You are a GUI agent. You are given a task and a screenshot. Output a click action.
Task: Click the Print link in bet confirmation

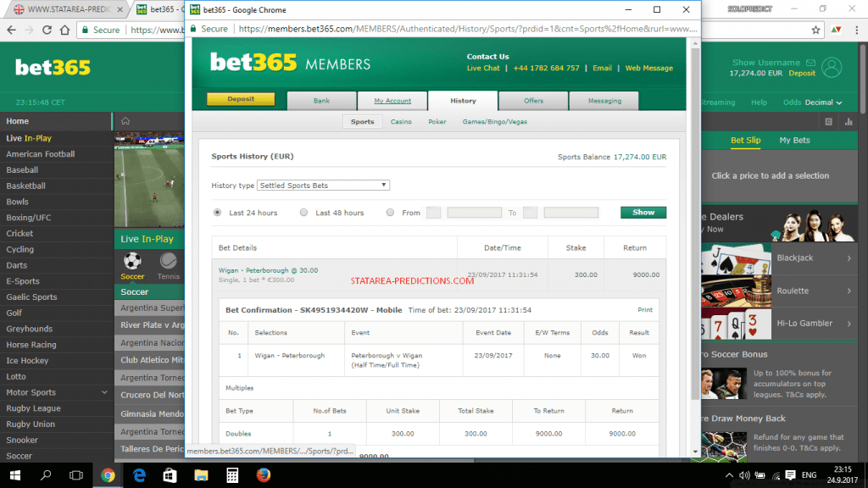[645, 310]
